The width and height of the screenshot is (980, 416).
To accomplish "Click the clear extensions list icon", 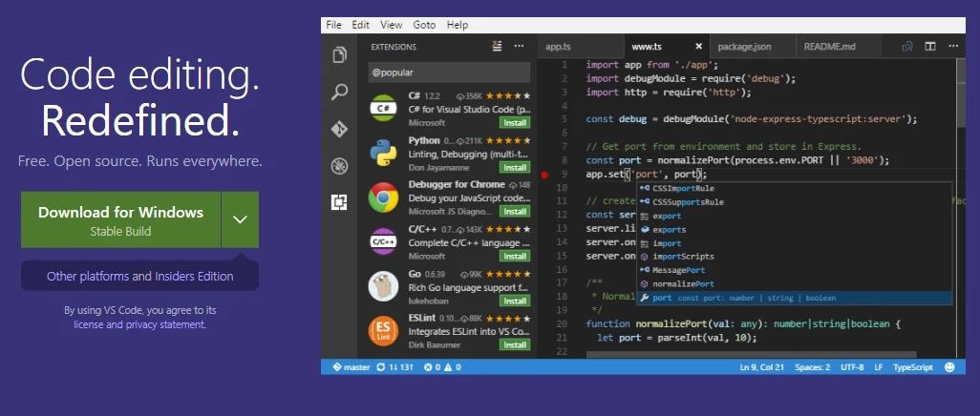I will pyautogui.click(x=497, y=46).
